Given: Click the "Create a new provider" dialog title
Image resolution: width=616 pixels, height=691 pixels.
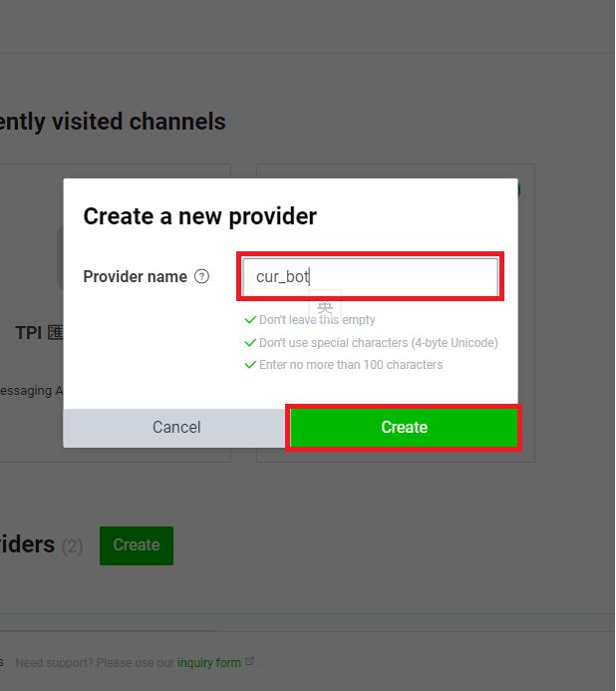Looking at the screenshot, I should [x=200, y=216].
